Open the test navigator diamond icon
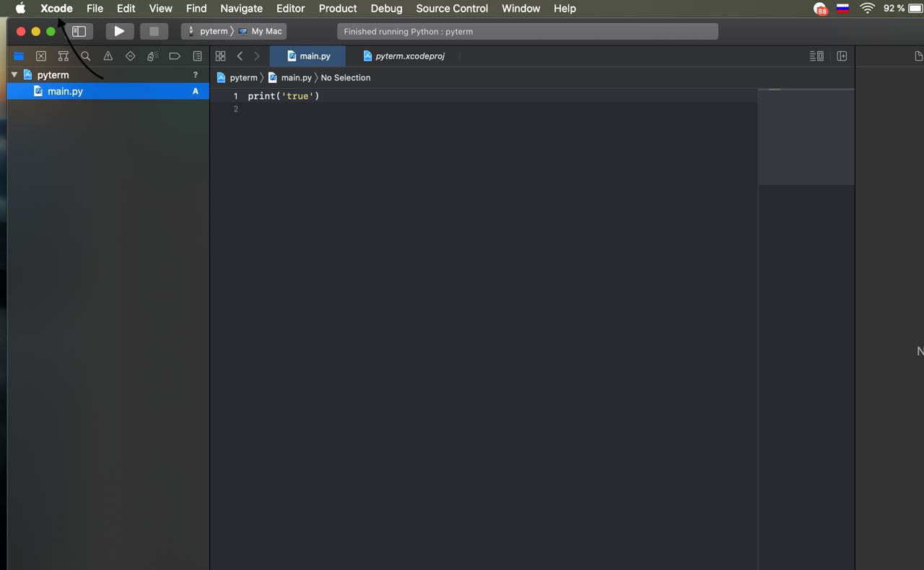This screenshot has width=924, height=570. [x=131, y=56]
